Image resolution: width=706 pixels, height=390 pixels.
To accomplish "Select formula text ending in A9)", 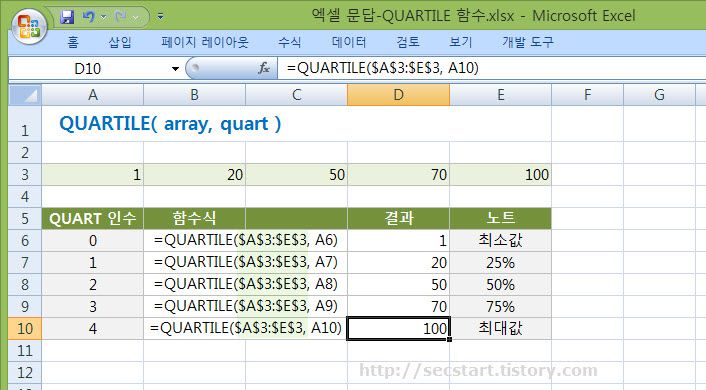I will click(246, 306).
